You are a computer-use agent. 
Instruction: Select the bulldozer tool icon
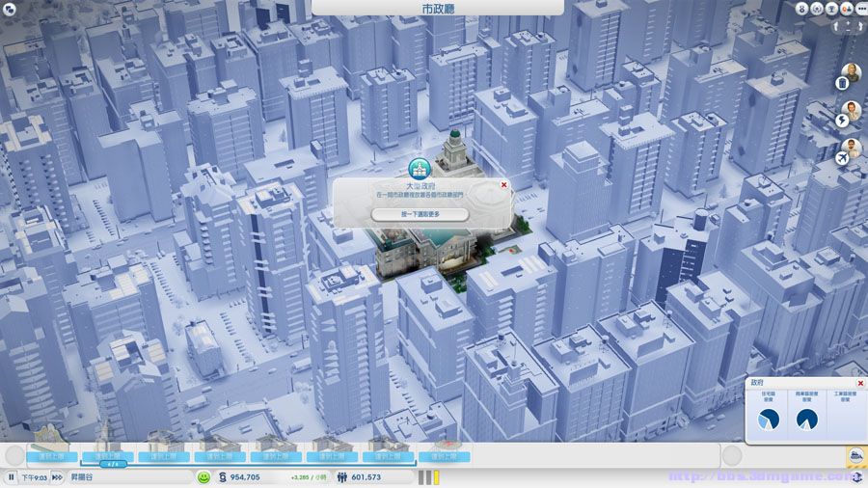(856, 457)
